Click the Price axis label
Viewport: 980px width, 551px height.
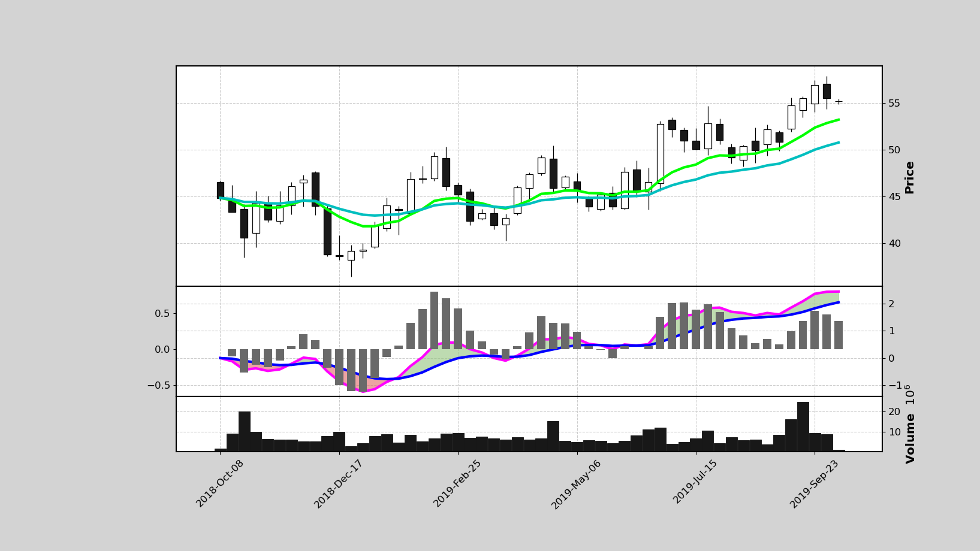point(910,177)
